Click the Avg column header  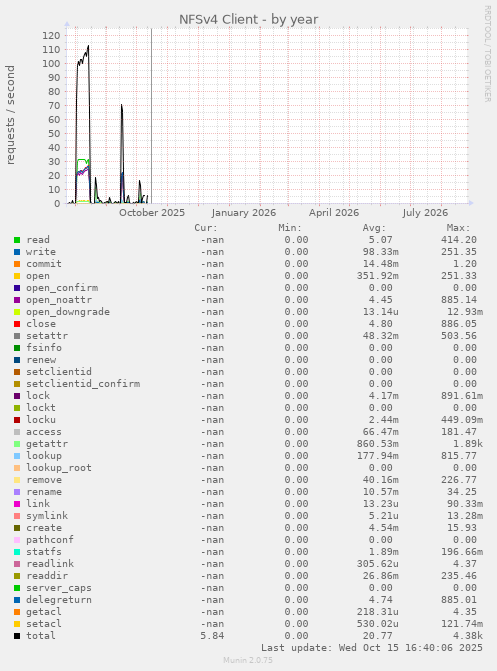click(374, 228)
